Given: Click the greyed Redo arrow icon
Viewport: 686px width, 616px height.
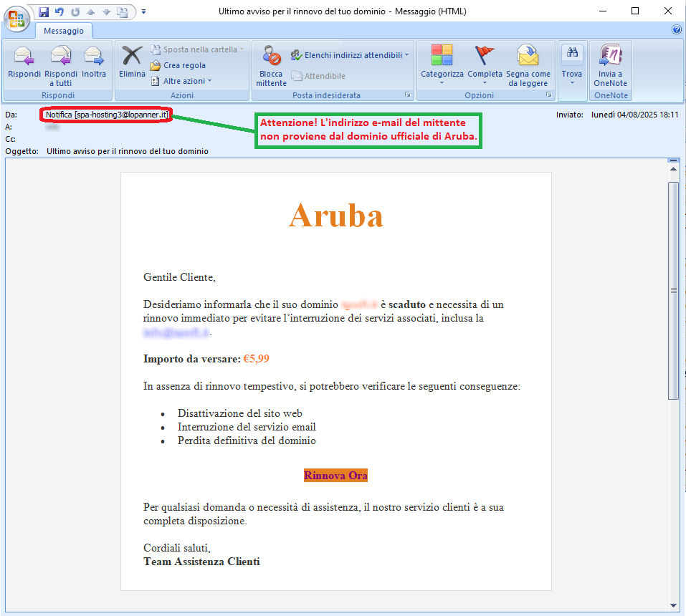Looking at the screenshot, I should (75, 11).
